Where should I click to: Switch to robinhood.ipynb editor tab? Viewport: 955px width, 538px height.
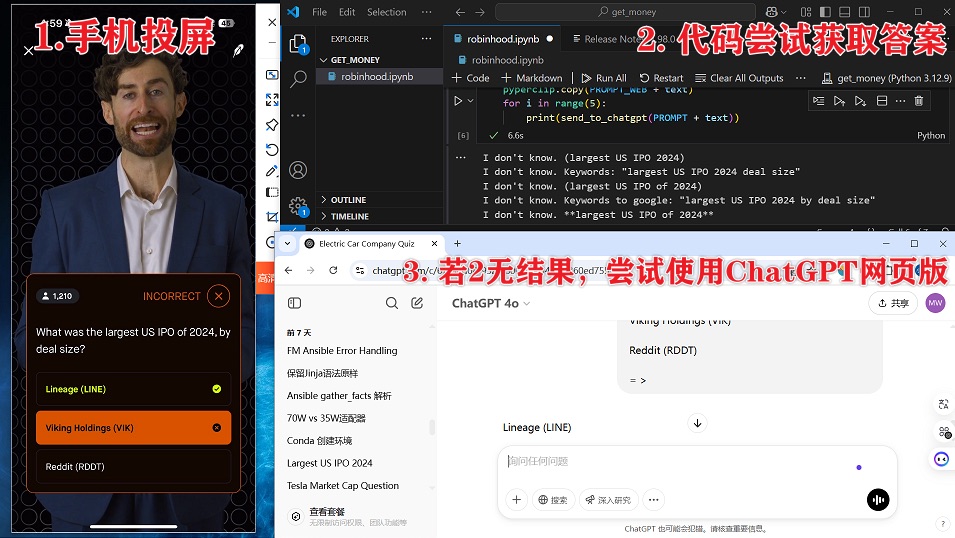503,39
